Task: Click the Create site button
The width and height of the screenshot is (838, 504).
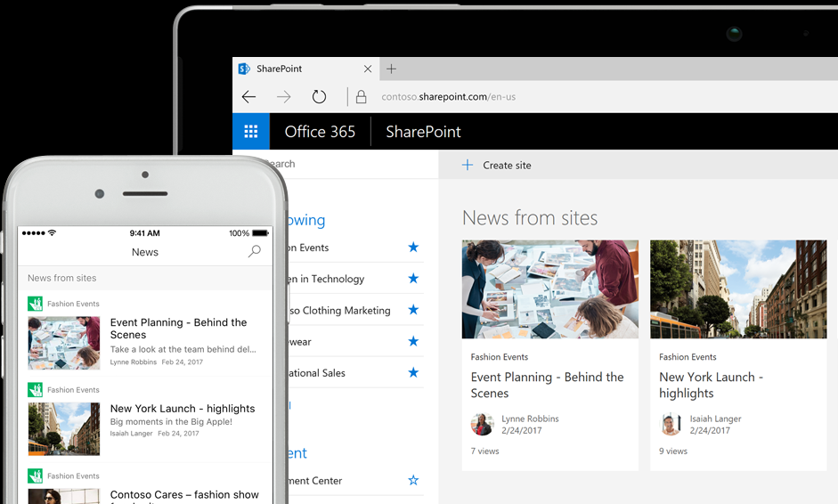Action: pos(497,165)
